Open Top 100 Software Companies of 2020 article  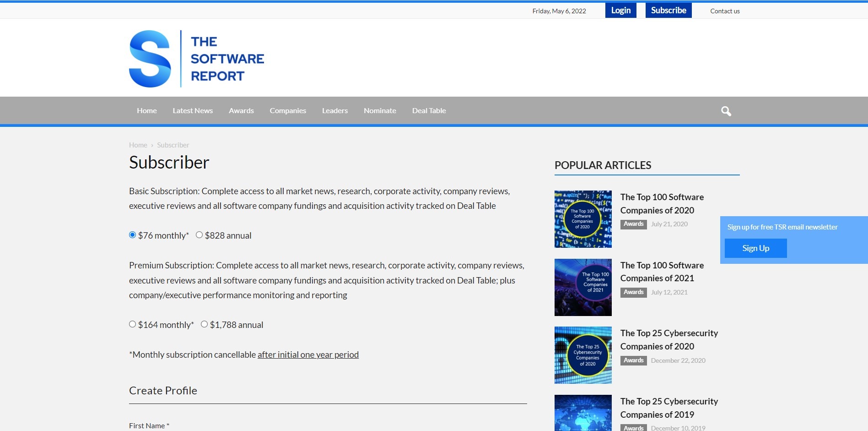[662, 203]
